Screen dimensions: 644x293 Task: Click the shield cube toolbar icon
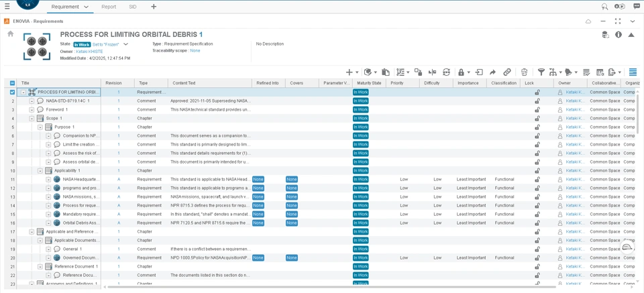point(368,72)
